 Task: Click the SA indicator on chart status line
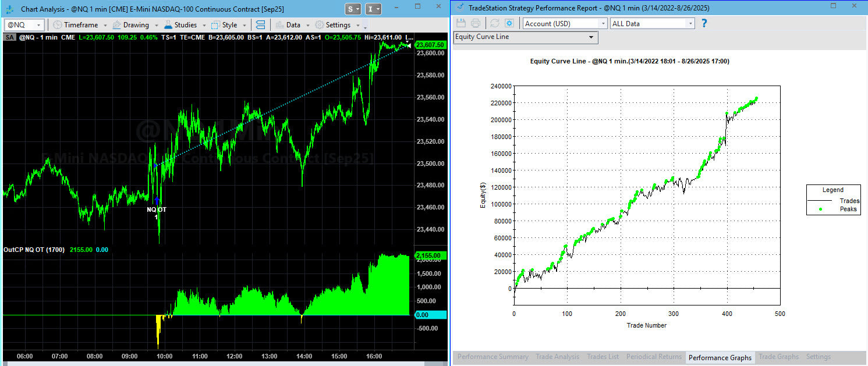coord(9,37)
